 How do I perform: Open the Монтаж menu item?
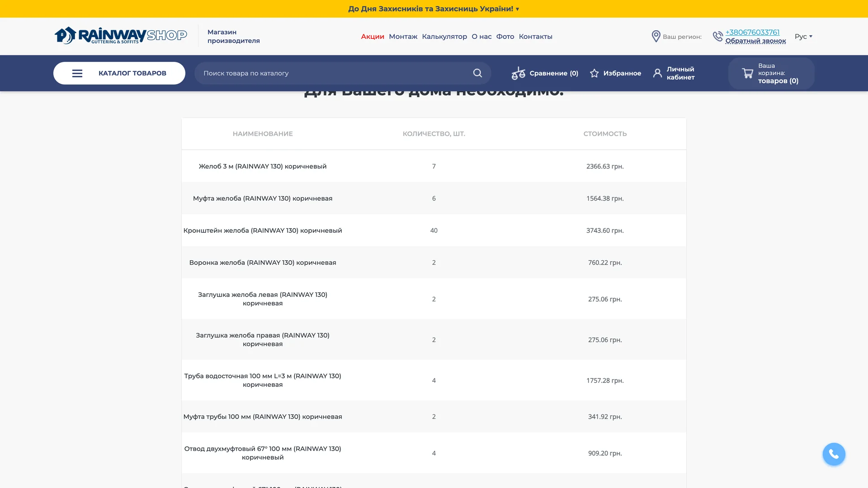click(x=403, y=37)
